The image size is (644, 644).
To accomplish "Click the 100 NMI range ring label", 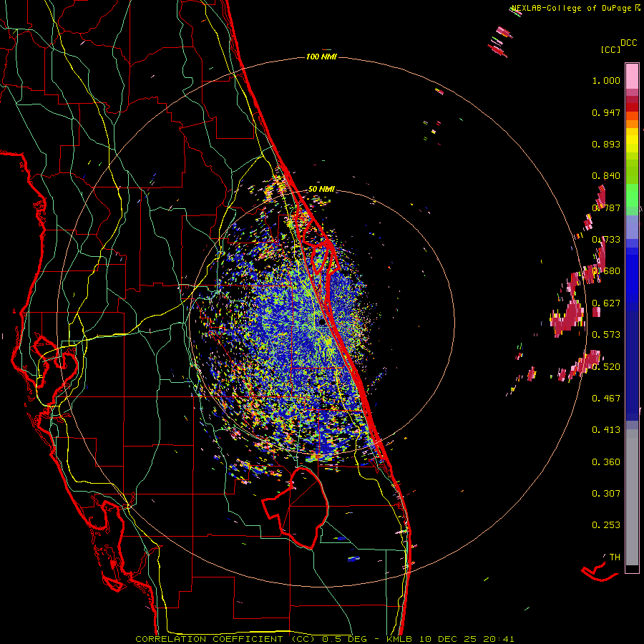I will coord(321,57).
